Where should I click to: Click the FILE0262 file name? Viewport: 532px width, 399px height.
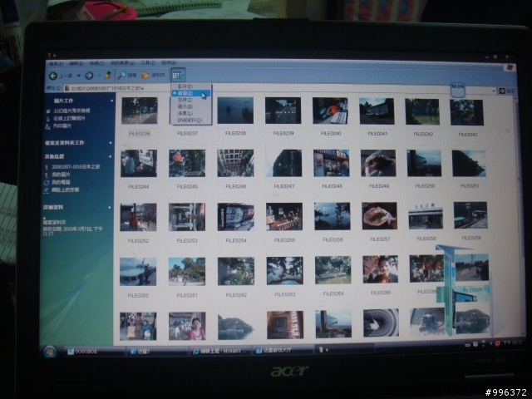point(236,295)
